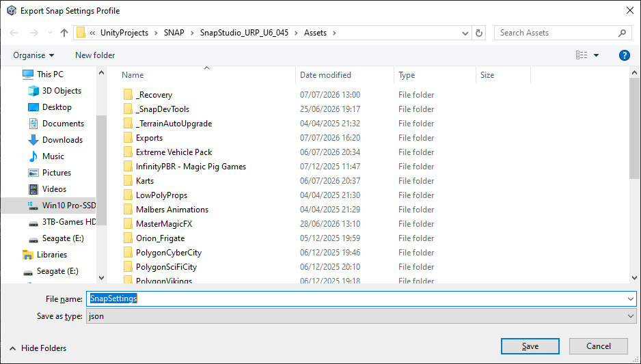Image resolution: width=641 pixels, height=364 pixels.
Task: Click SnapStudio_URP_U6_045 in address path
Action: click(x=244, y=33)
